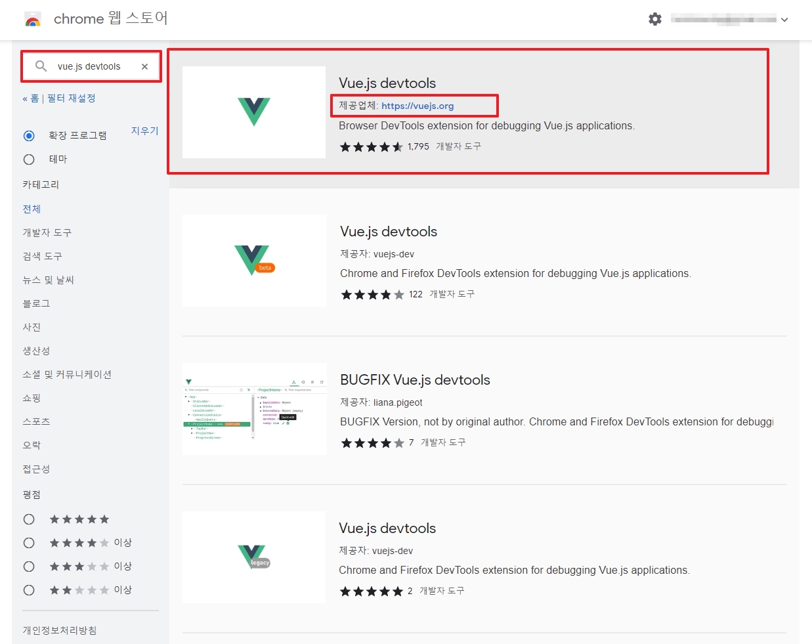Select 확장 프로그램 radio button
The height and width of the screenshot is (644, 812).
[29, 136]
